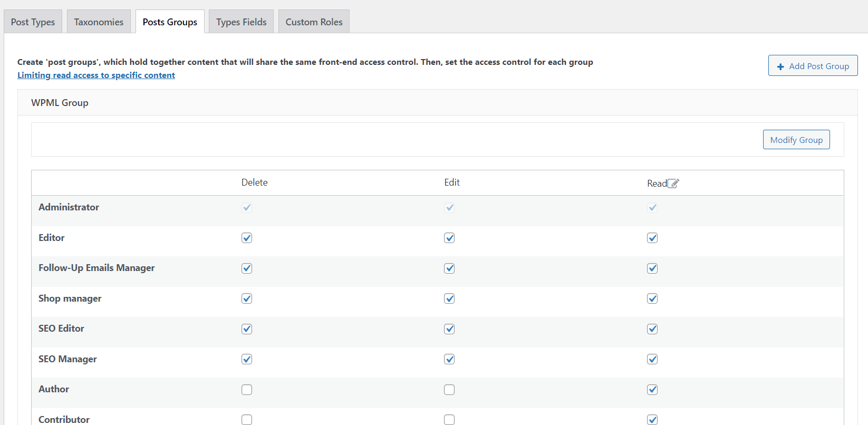This screenshot has height=425, width=868.
Task: Disable Edit permission for Shop manager
Action: click(449, 298)
